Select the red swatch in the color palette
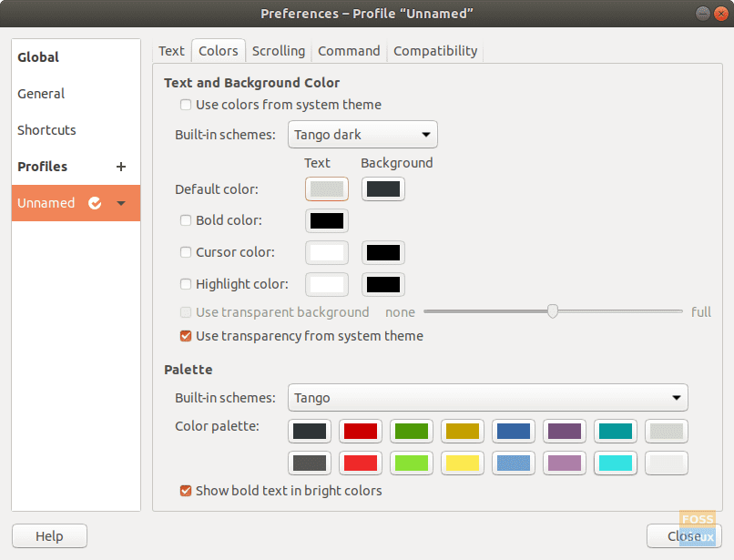 tap(360, 431)
